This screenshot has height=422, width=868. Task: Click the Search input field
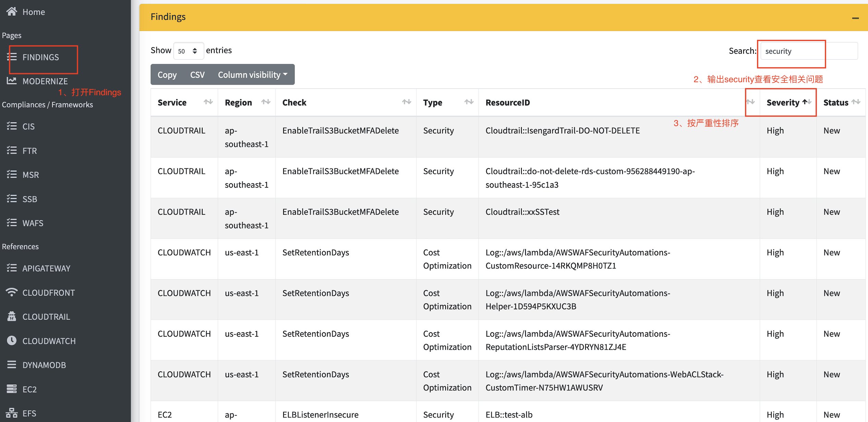point(809,51)
